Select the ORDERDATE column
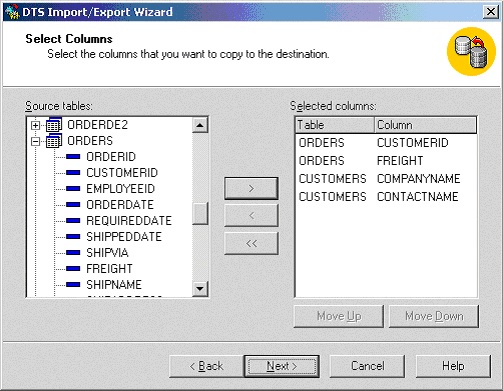The height and width of the screenshot is (391, 503). (120, 205)
